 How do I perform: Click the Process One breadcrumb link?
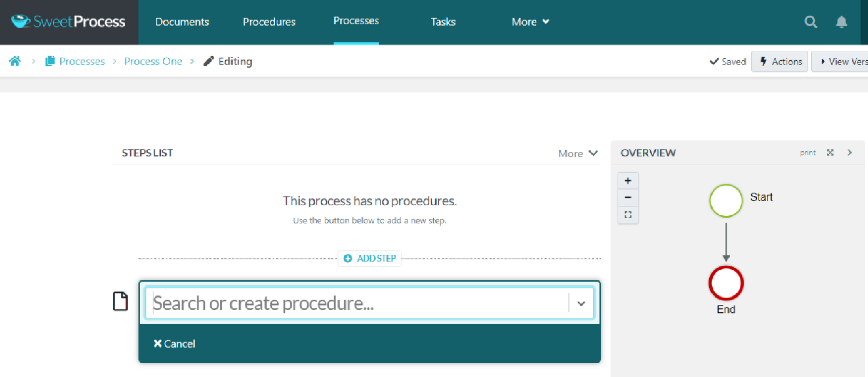click(x=153, y=61)
